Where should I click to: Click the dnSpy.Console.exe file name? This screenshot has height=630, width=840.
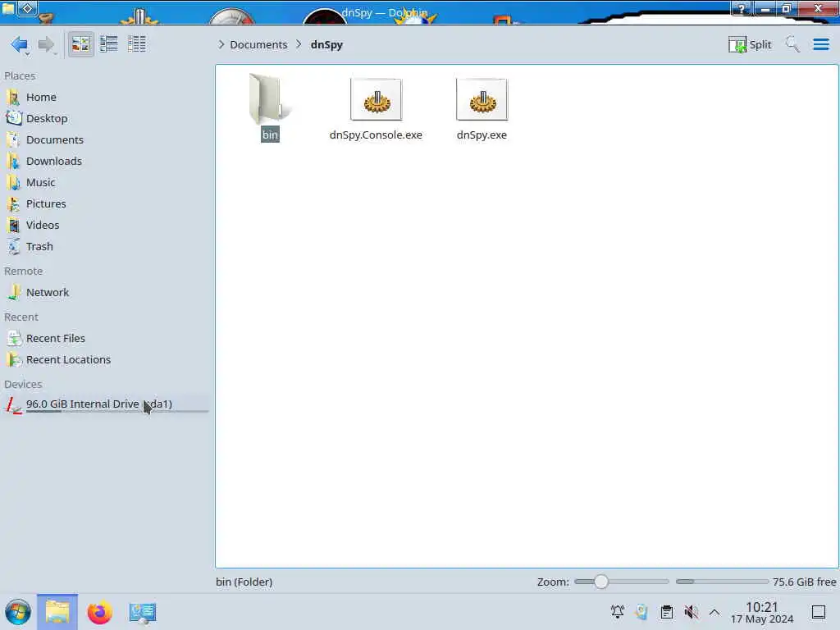click(x=376, y=135)
